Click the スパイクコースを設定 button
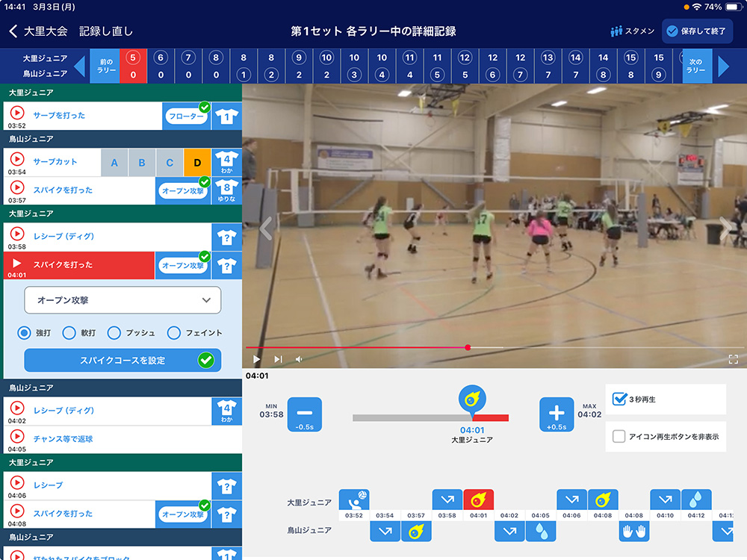This screenshot has width=747, height=560. pos(123,361)
